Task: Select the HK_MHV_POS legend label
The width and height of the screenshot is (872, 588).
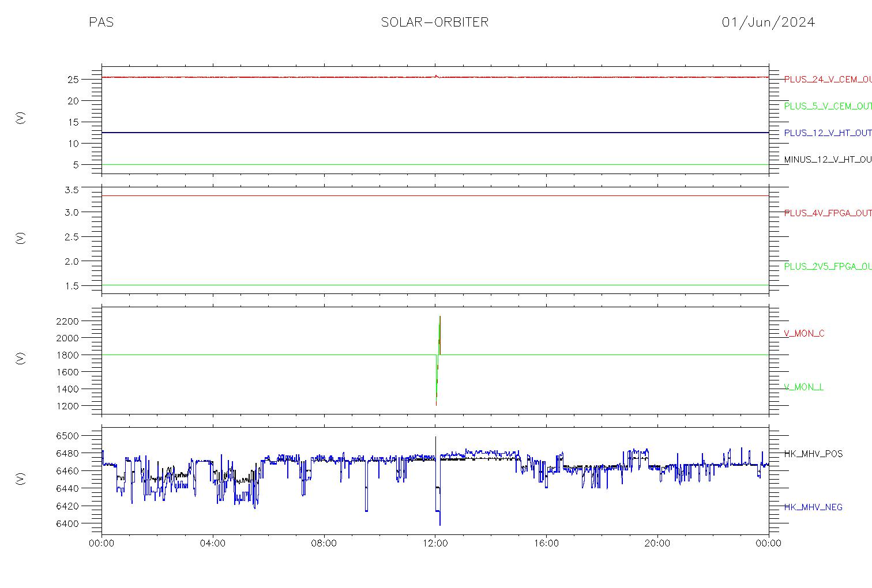Action: [813, 454]
